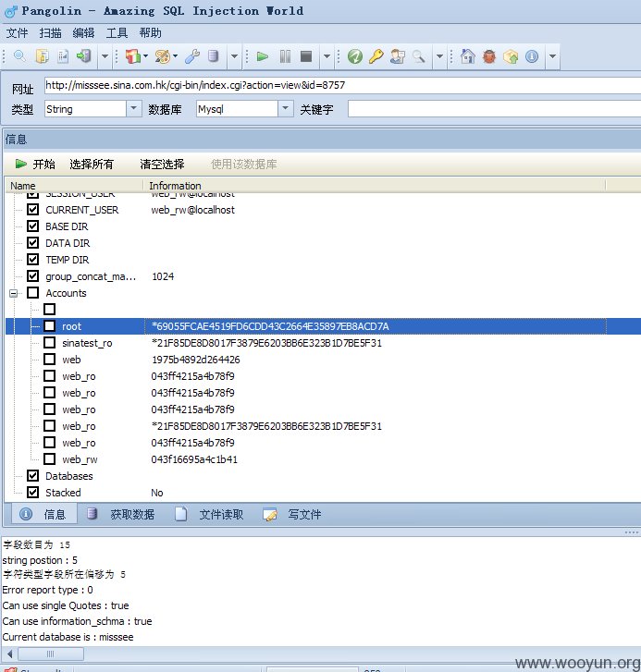Open toolbar overflow arrow after database icon

point(234,56)
